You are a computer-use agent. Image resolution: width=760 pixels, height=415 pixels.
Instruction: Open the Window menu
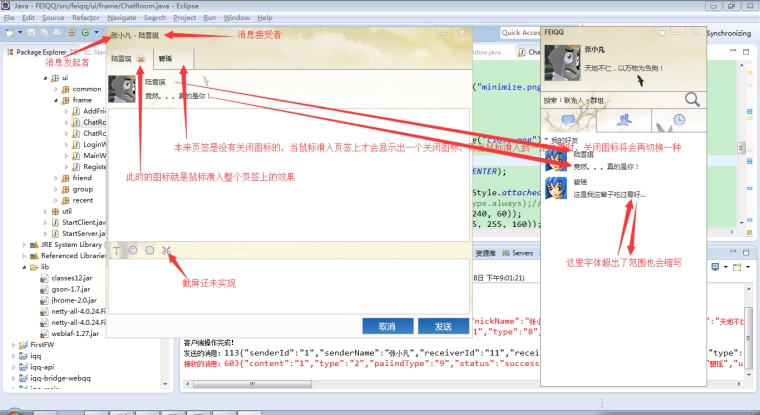click(237, 17)
